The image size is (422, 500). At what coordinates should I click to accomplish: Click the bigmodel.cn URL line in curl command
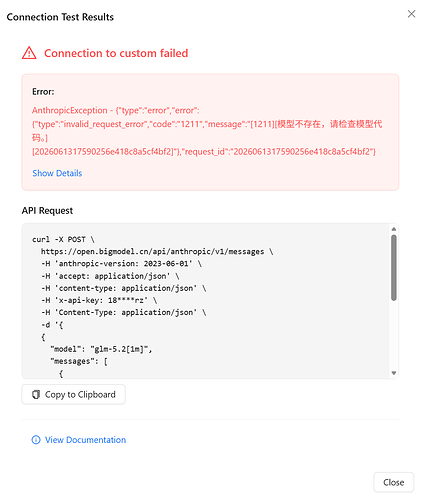(157, 252)
